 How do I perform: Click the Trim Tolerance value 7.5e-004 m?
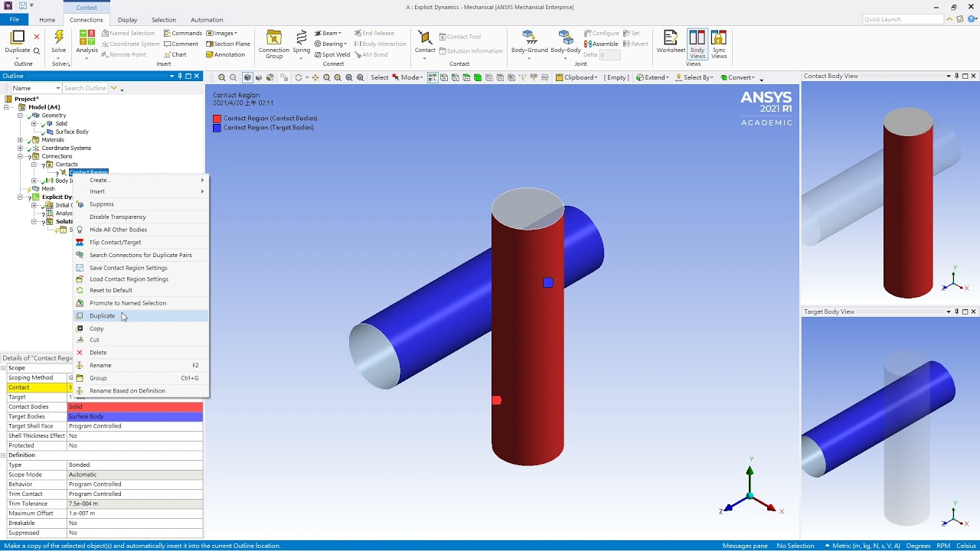135,504
